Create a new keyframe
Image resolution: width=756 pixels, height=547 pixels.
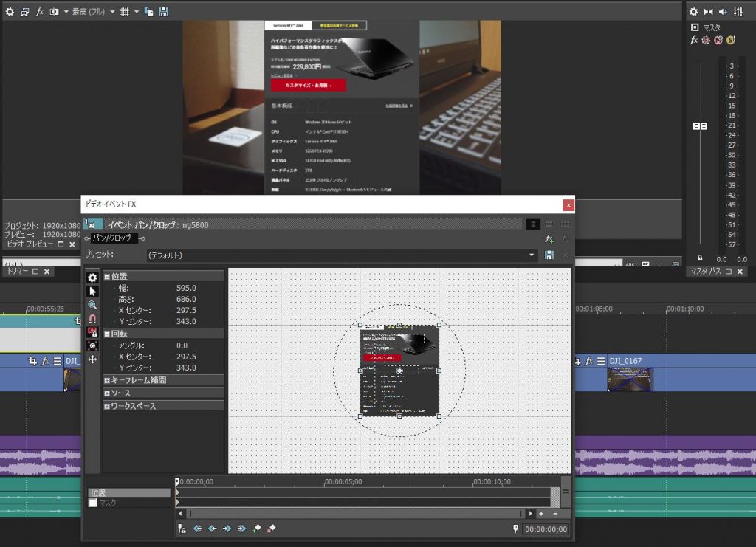pos(256,529)
